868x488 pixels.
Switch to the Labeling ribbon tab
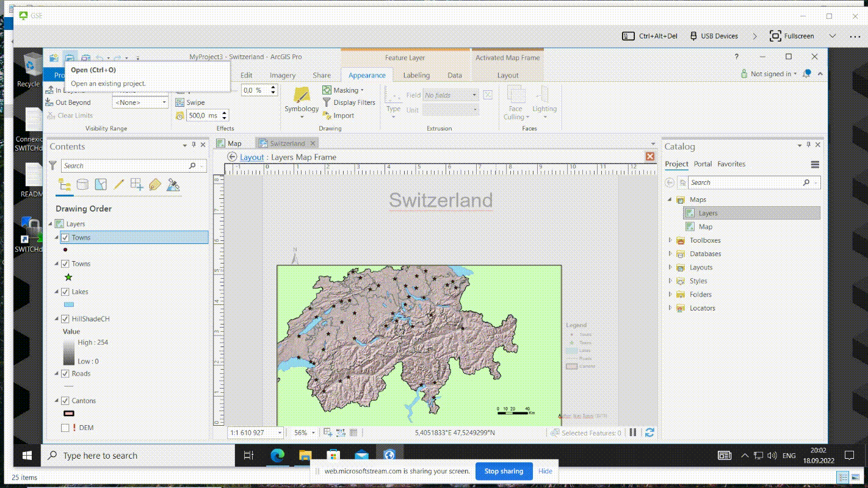pos(416,75)
